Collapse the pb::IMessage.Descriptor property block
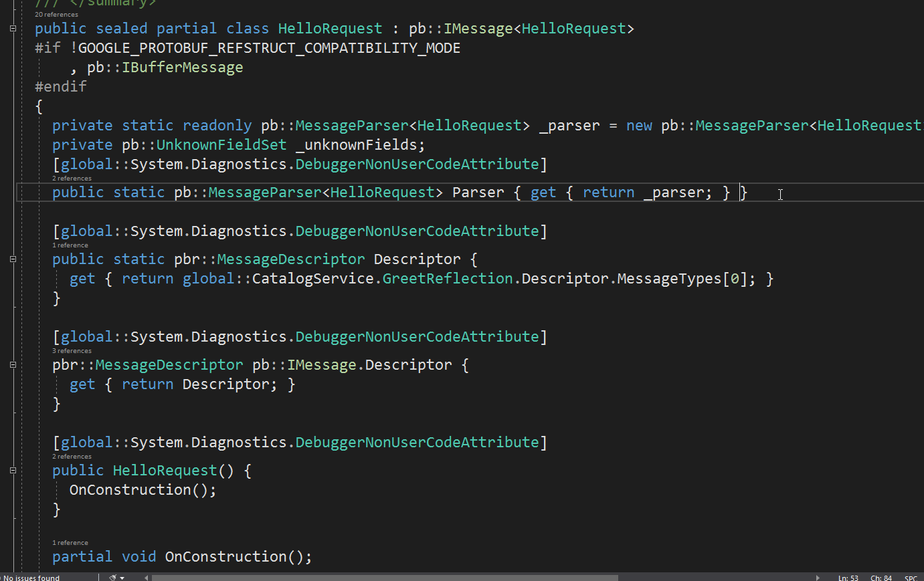 click(x=11, y=365)
